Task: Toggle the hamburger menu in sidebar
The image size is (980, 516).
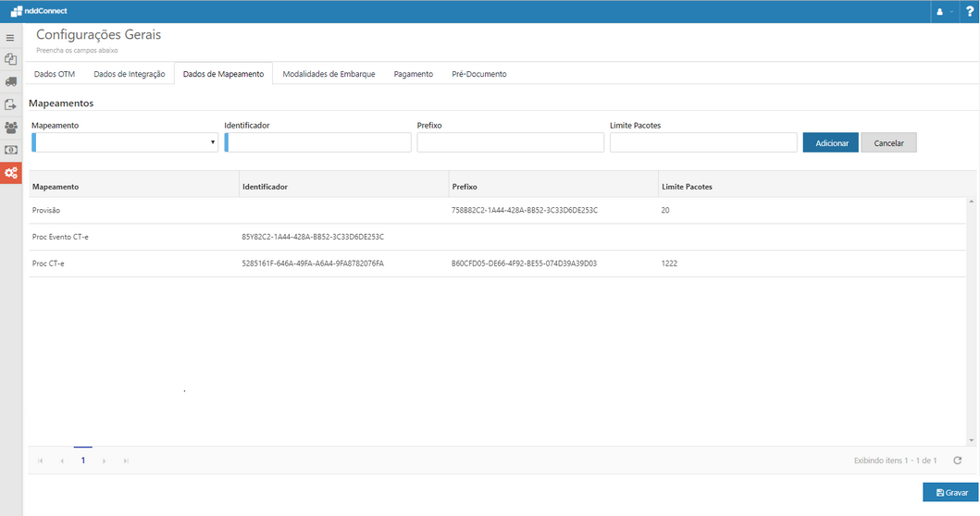Action: [x=10, y=38]
